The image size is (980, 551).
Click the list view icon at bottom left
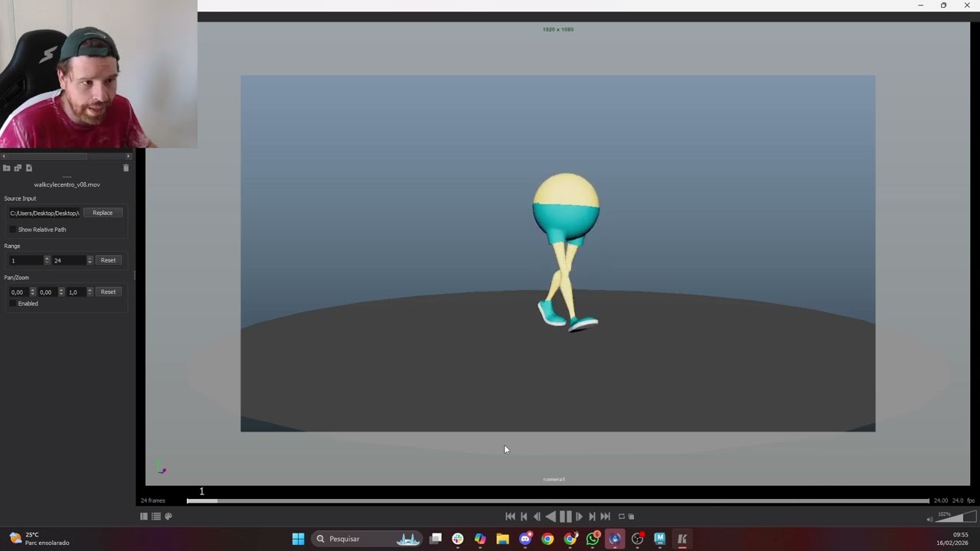coord(156,517)
